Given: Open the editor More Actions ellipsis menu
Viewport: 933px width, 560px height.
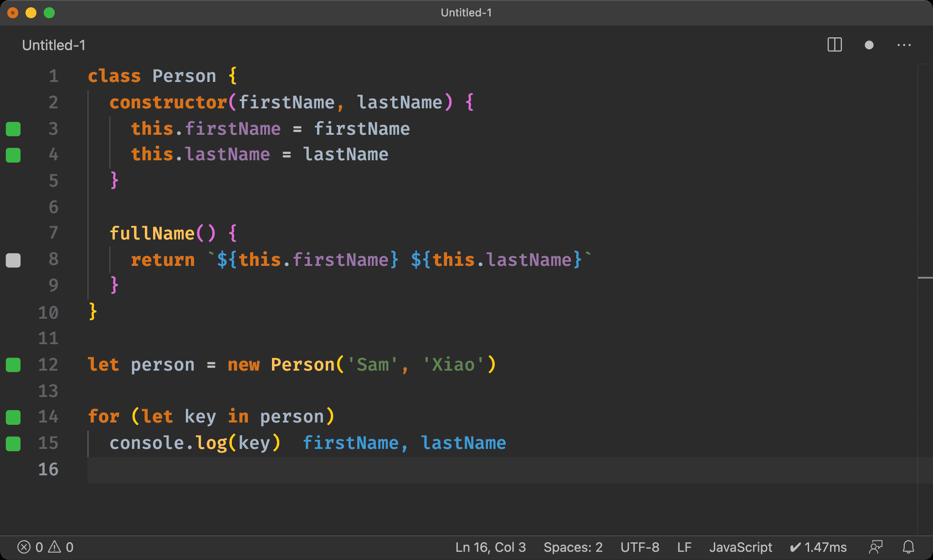Looking at the screenshot, I should pos(904,45).
